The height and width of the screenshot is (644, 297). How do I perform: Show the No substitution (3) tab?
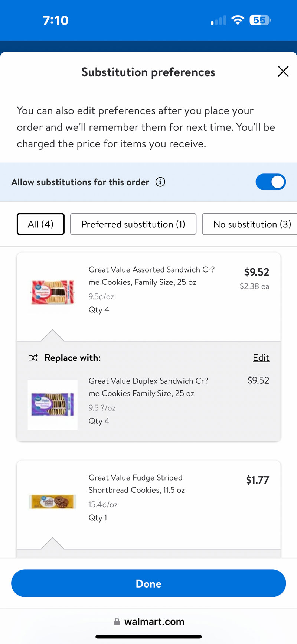[x=252, y=224]
